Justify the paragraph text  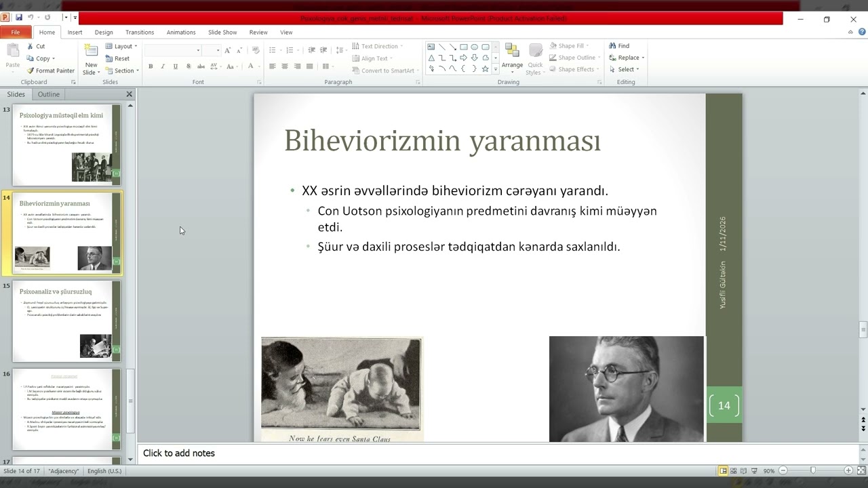pyautogui.click(x=310, y=66)
